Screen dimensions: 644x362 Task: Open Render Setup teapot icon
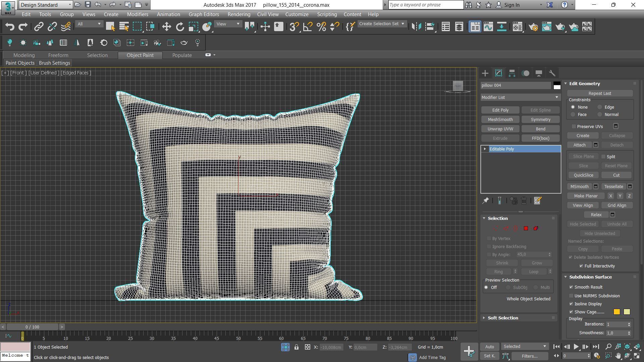pos(533,27)
